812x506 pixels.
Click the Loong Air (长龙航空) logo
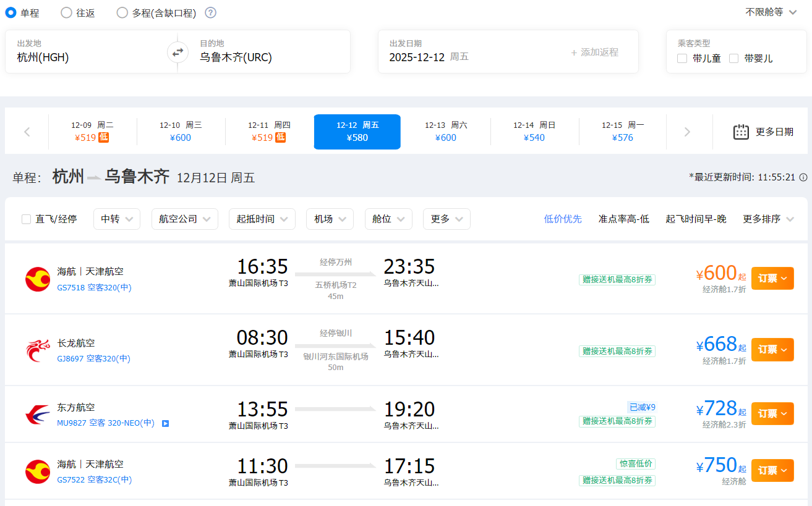[x=38, y=350]
